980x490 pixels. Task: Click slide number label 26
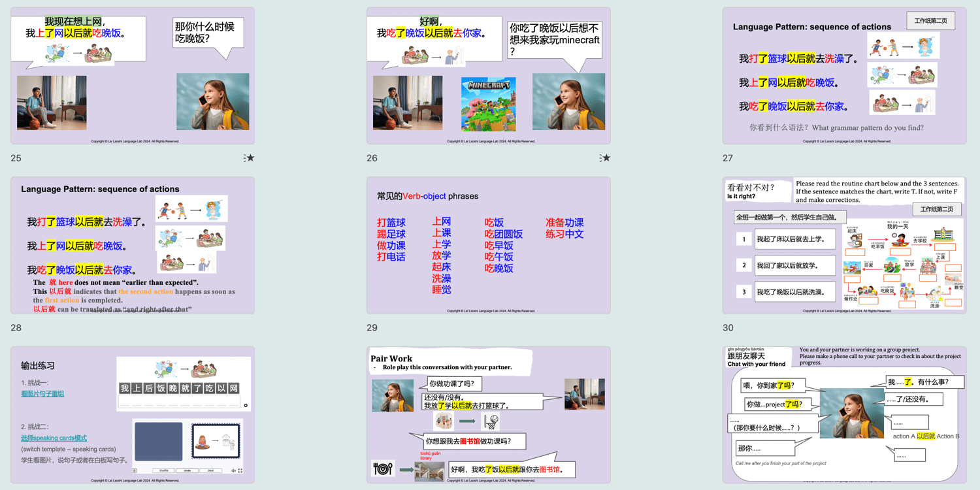coord(372,158)
